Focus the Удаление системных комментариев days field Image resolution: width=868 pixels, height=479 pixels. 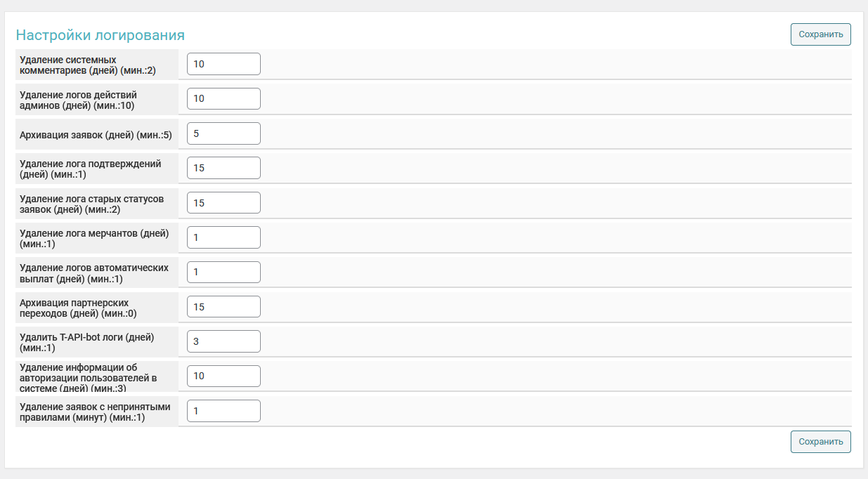point(224,64)
